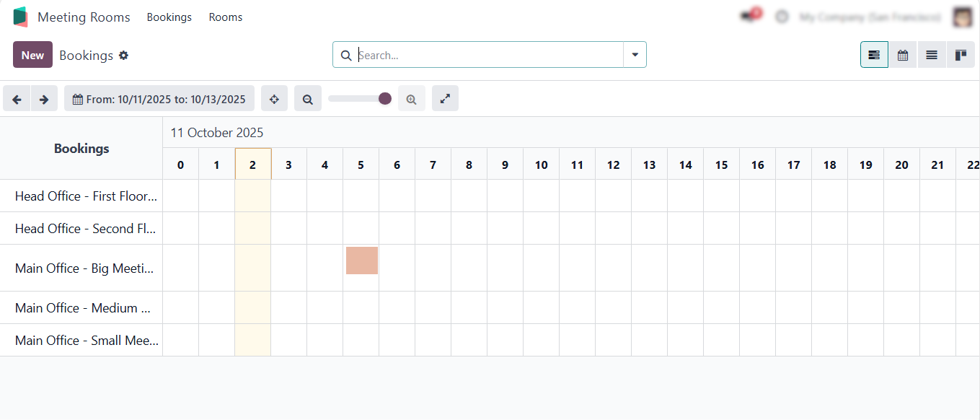980x420 pixels.
Task: Click the New booking button
Action: (32, 55)
